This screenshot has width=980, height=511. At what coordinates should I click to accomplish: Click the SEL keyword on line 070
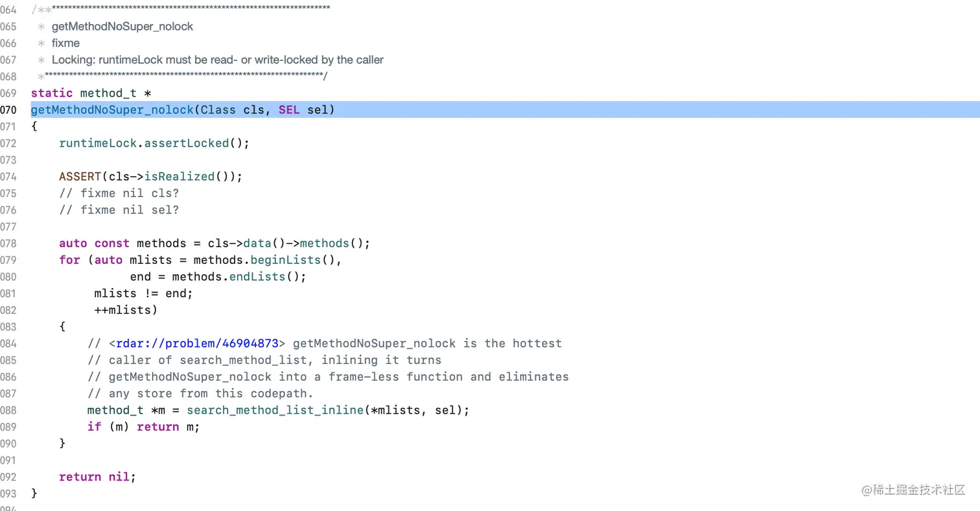click(x=288, y=110)
